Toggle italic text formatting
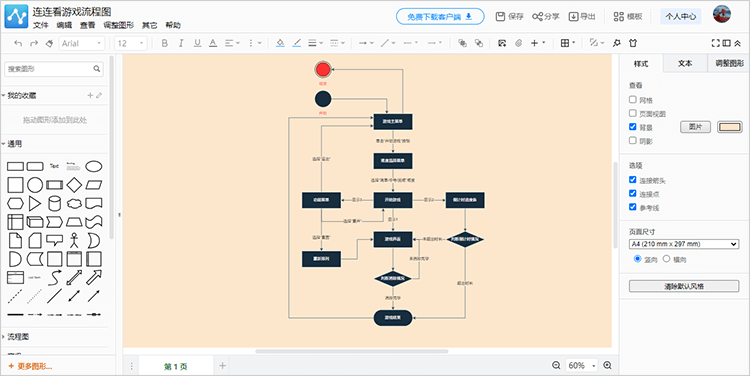750x376 pixels. [x=181, y=43]
